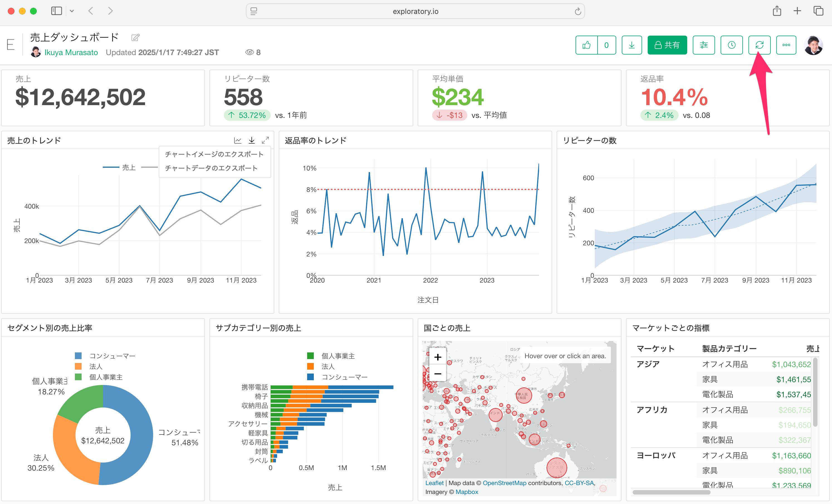This screenshot has height=504, width=832.
Task: Click the thumbs-up like icon
Action: tap(586, 45)
